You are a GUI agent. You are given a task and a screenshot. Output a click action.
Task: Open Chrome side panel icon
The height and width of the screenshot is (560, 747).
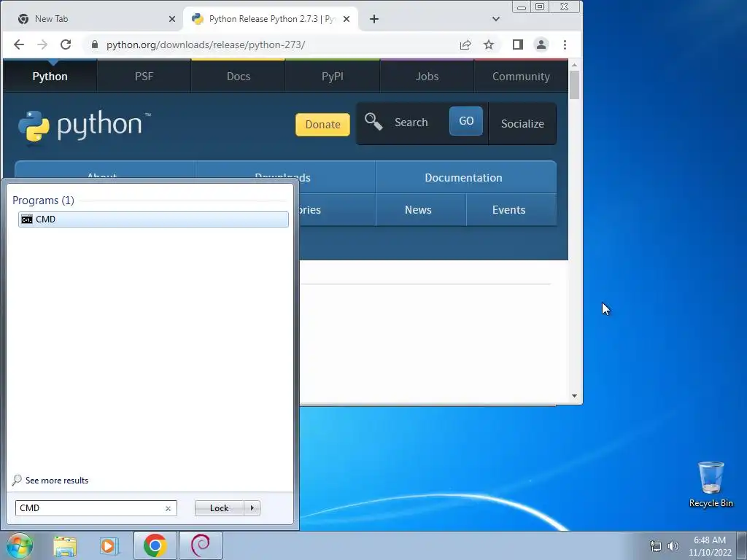click(518, 44)
